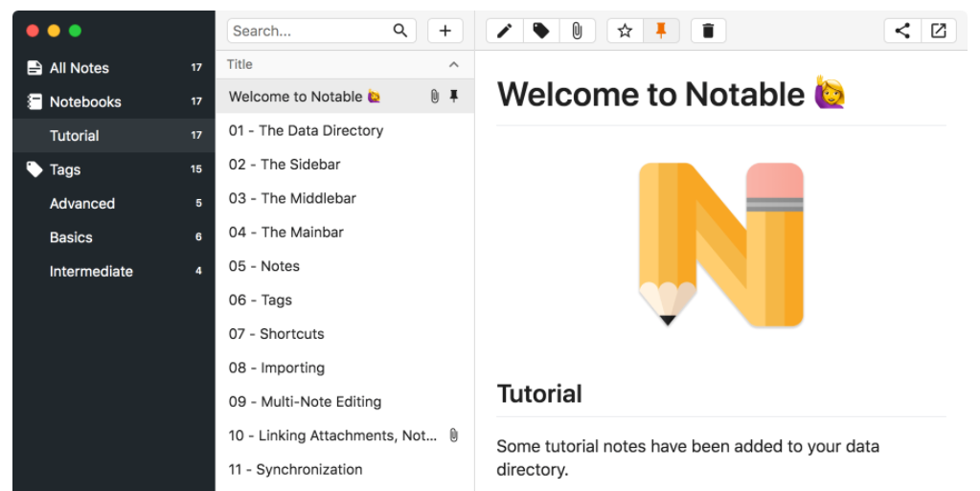
Task: Click the Tutorial heading in the note
Action: [x=539, y=394]
